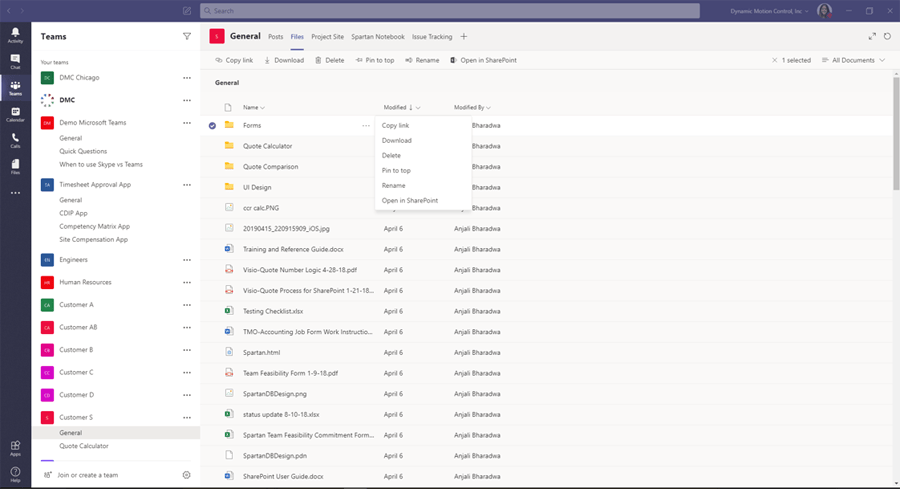
Task: Click the Training and Reference Guide Word icon
Action: [228, 249]
